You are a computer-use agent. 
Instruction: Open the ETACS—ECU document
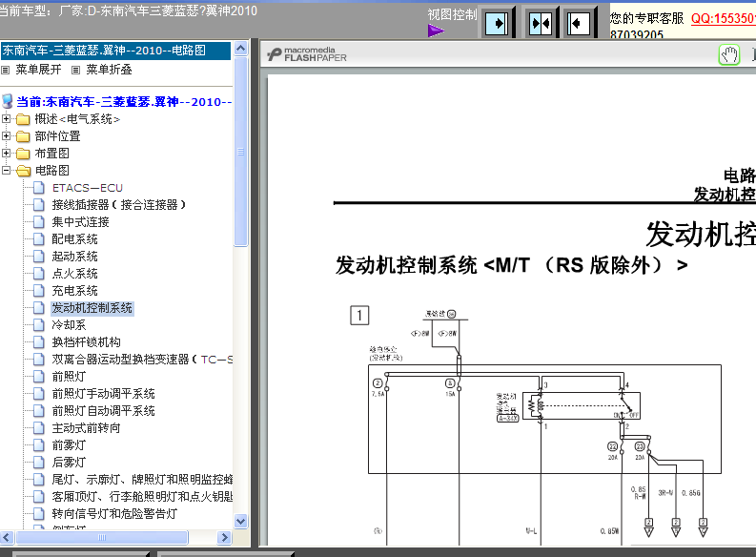(88, 188)
